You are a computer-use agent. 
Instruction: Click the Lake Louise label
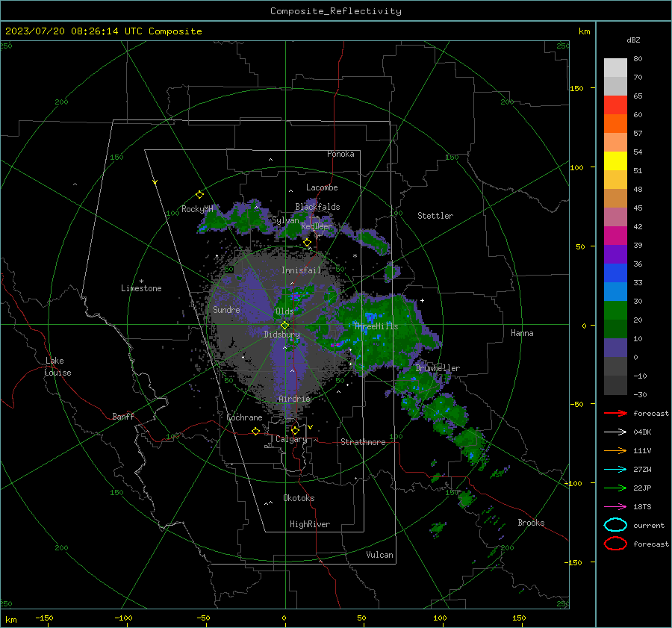coord(57,367)
